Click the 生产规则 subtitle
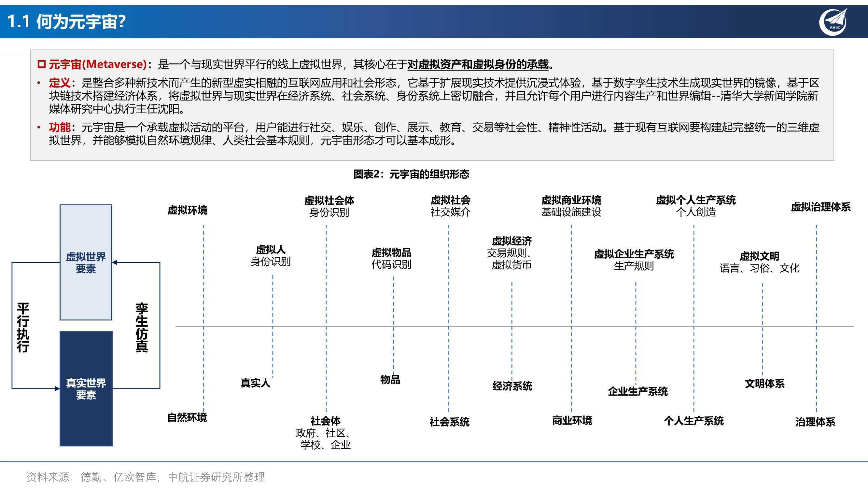The width and height of the screenshot is (868, 488). (x=634, y=266)
